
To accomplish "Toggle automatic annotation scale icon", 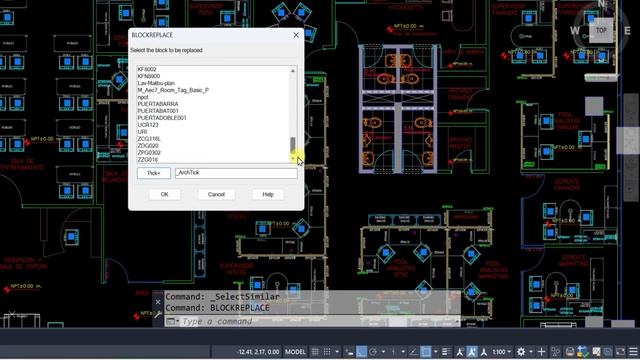I will (x=472, y=351).
